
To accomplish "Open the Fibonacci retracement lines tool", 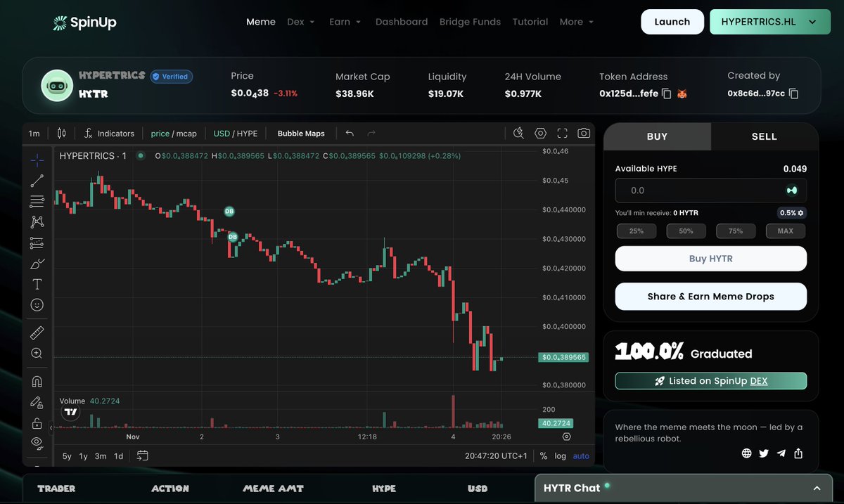I will pos(37,202).
